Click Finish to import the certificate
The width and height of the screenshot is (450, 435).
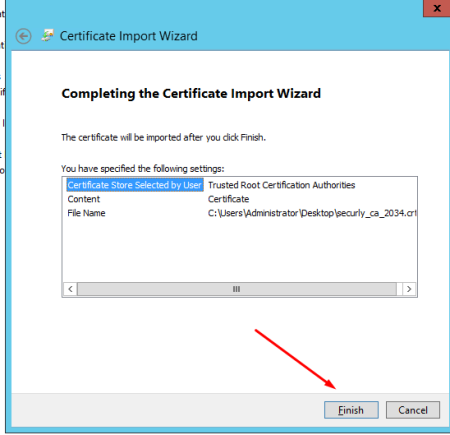click(351, 410)
